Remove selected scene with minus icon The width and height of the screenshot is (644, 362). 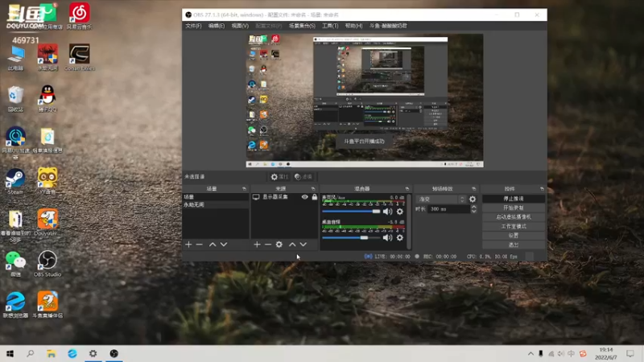click(x=200, y=245)
